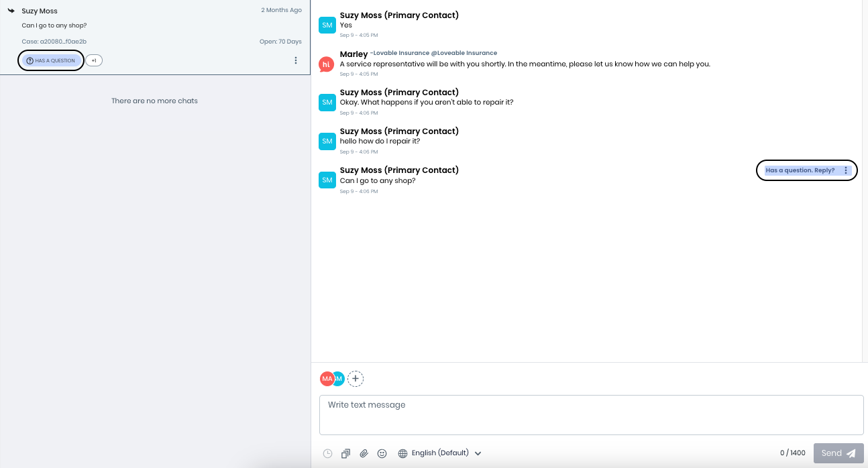Check the 0 / 1400 character counter
Screen dimensions: 868x468
pos(791,453)
